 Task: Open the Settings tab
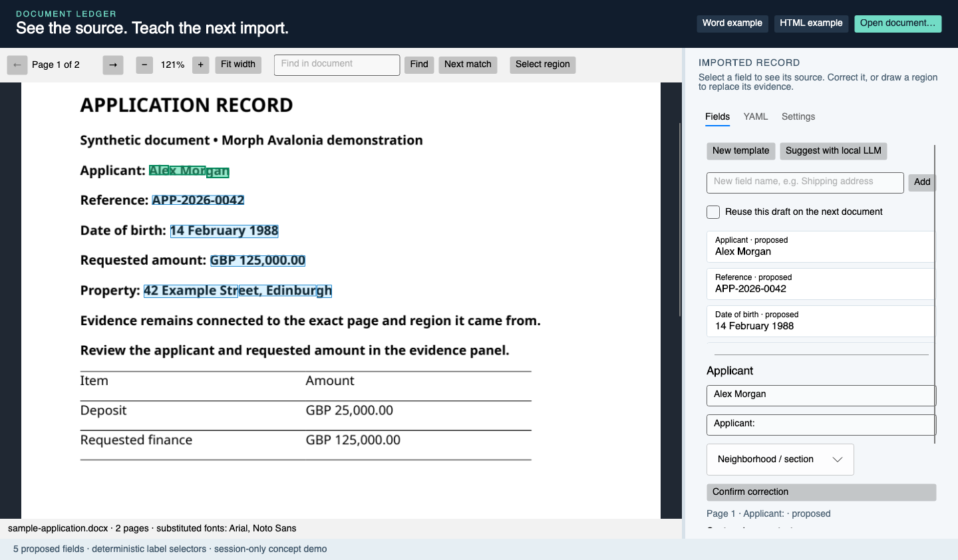click(798, 116)
